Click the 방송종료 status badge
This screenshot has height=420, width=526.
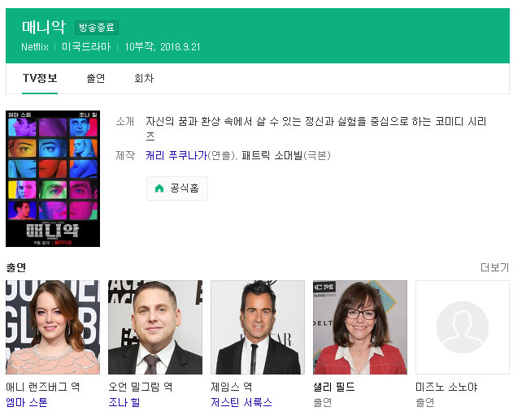pyautogui.click(x=97, y=28)
